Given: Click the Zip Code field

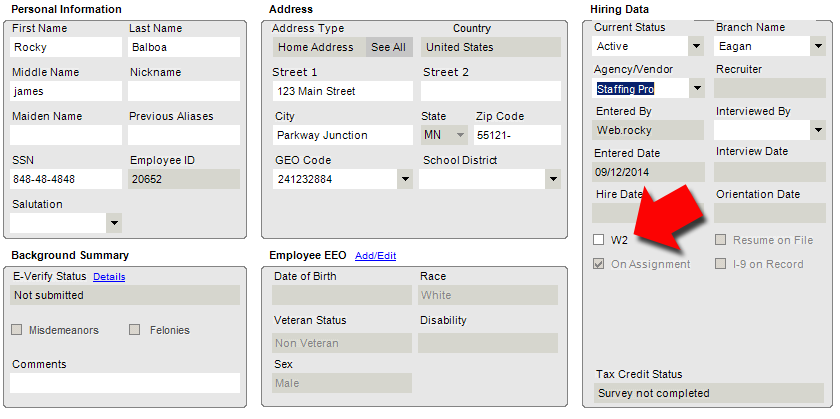Looking at the screenshot, I should coord(518,135).
